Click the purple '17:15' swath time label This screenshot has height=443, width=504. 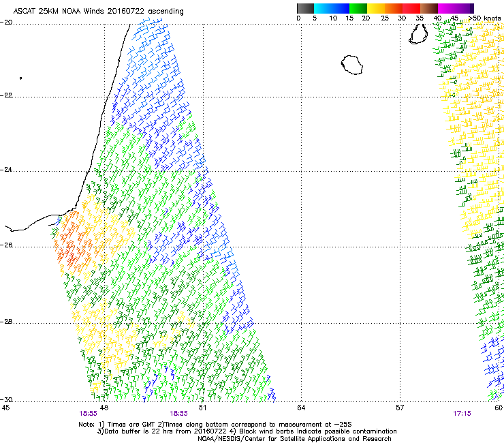click(462, 414)
